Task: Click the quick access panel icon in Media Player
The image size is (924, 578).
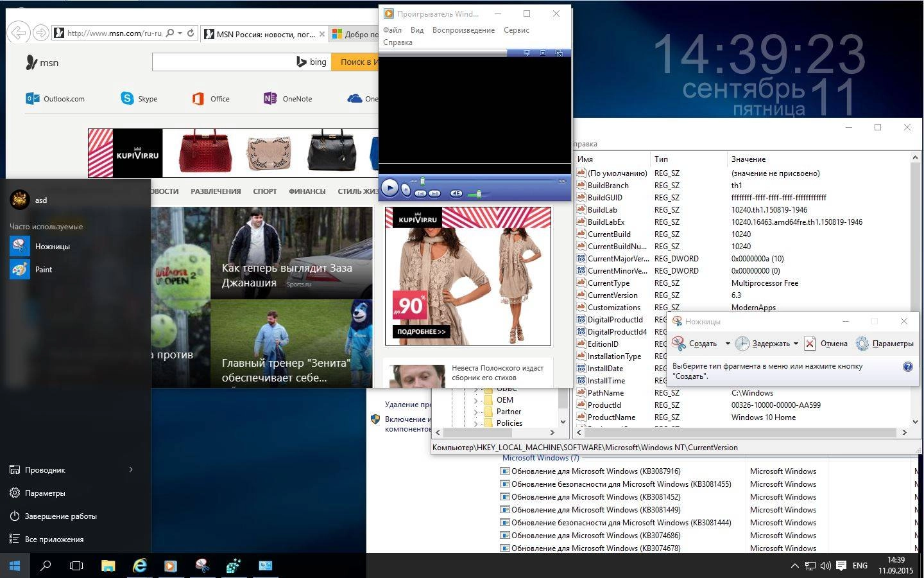Action: point(527,53)
